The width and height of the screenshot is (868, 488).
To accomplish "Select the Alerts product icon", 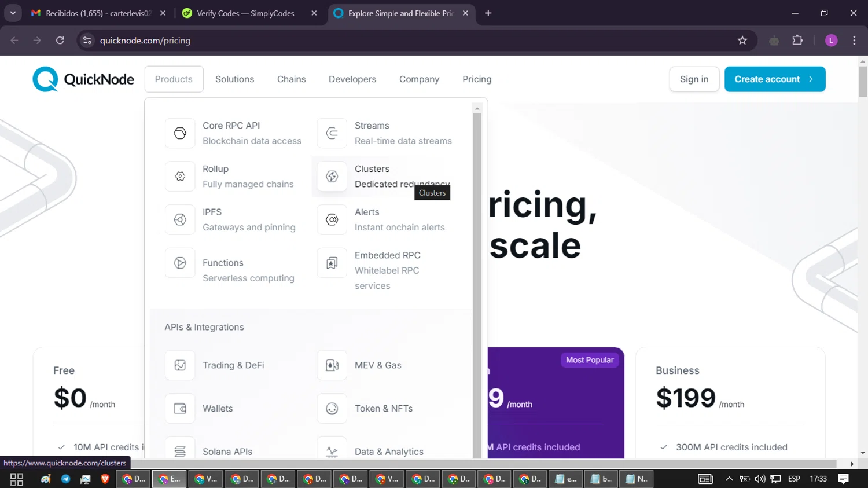I will coord(332,219).
